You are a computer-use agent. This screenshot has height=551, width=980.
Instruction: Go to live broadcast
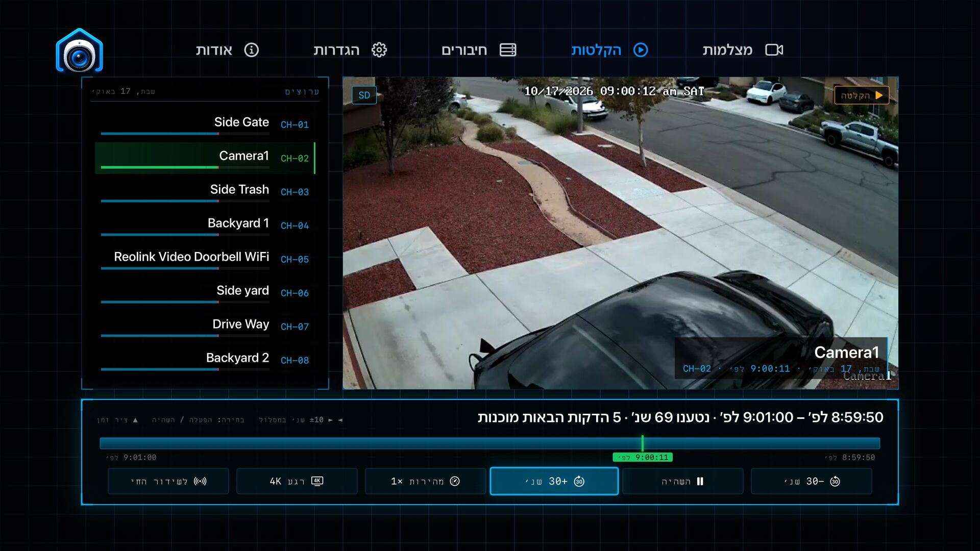168,481
